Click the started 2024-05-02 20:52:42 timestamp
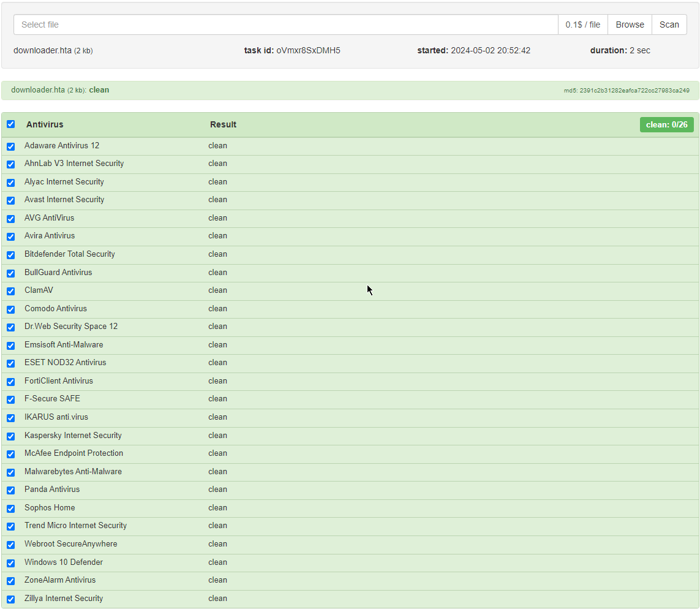Screen dimensions: 700x609 pyautogui.click(x=473, y=50)
